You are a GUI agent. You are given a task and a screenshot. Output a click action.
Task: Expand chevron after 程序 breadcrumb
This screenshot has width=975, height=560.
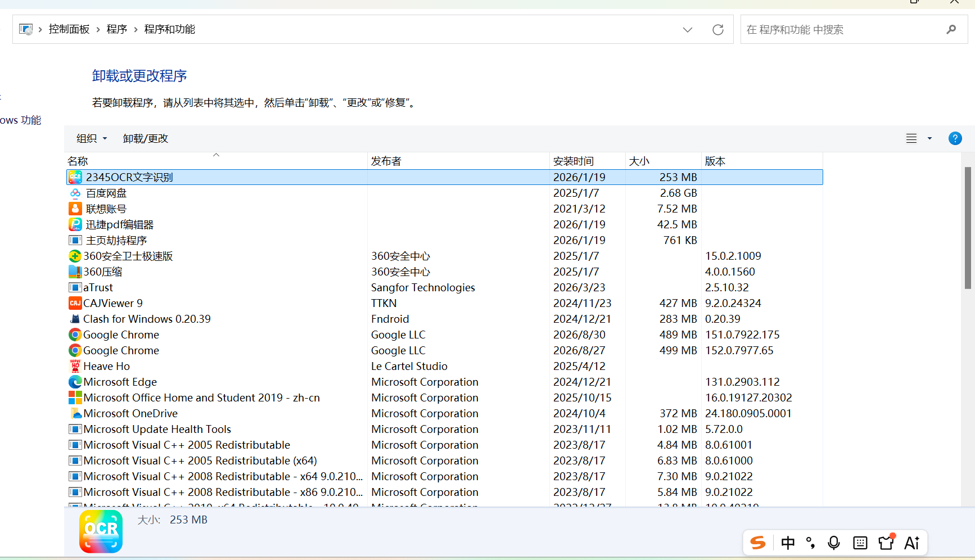click(x=136, y=29)
